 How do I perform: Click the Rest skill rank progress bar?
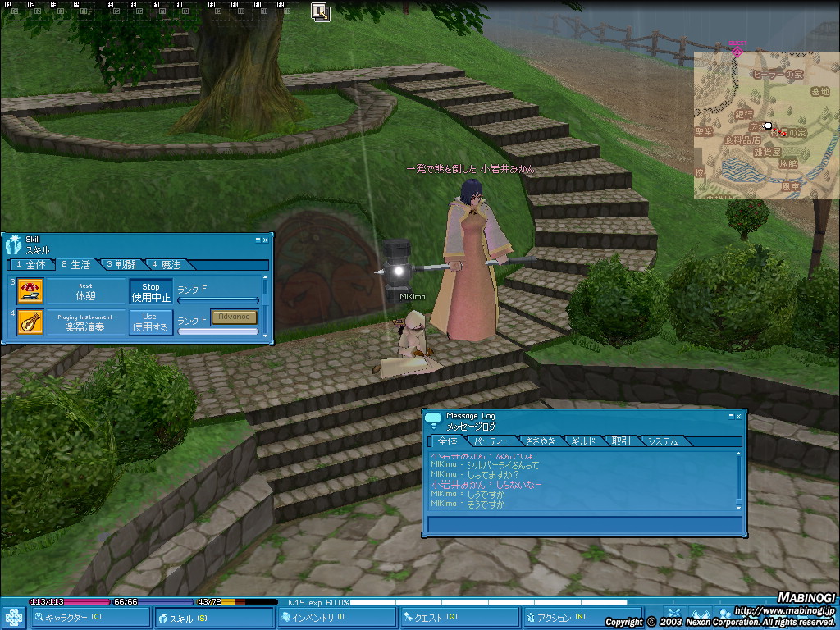point(218,300)
